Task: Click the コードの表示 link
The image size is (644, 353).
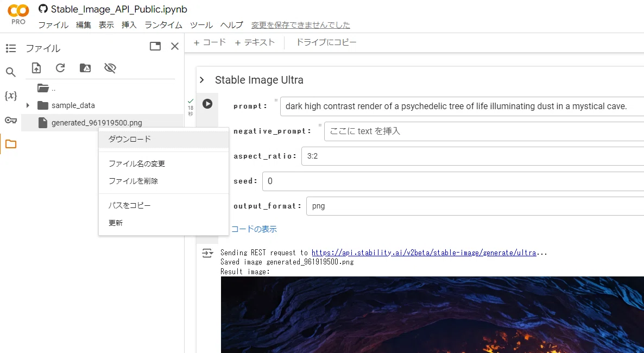Action: [x=254, y=229]
